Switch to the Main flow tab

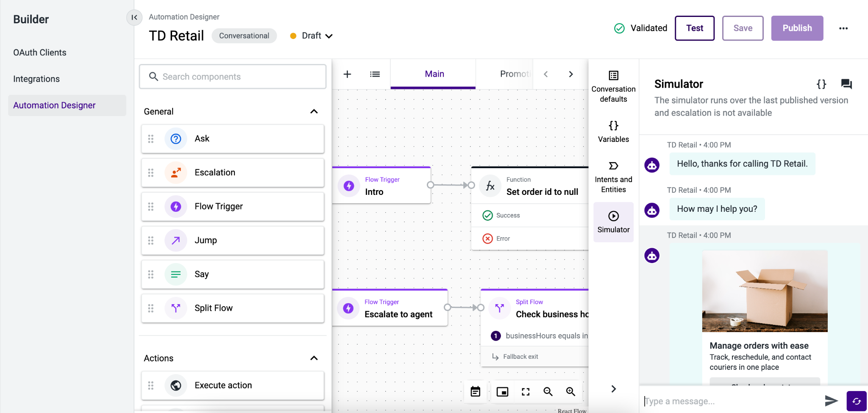434,74
